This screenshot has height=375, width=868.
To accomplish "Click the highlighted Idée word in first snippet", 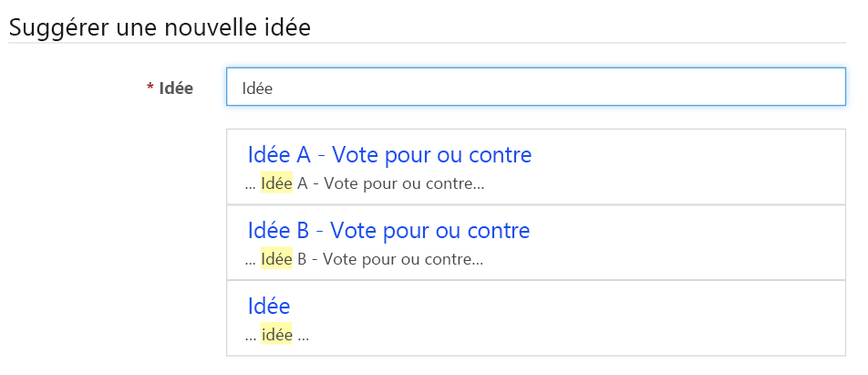I will tap(276, 184).
